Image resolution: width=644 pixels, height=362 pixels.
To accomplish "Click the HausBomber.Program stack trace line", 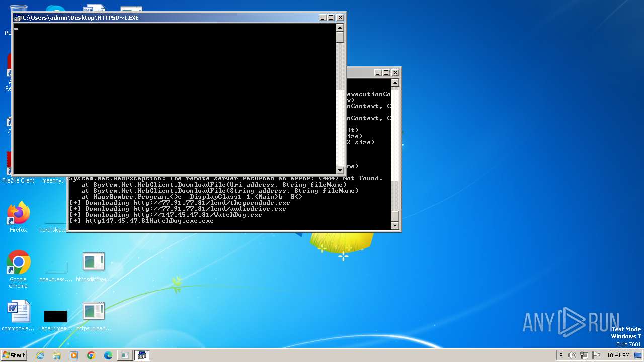I will click(192, 197).
